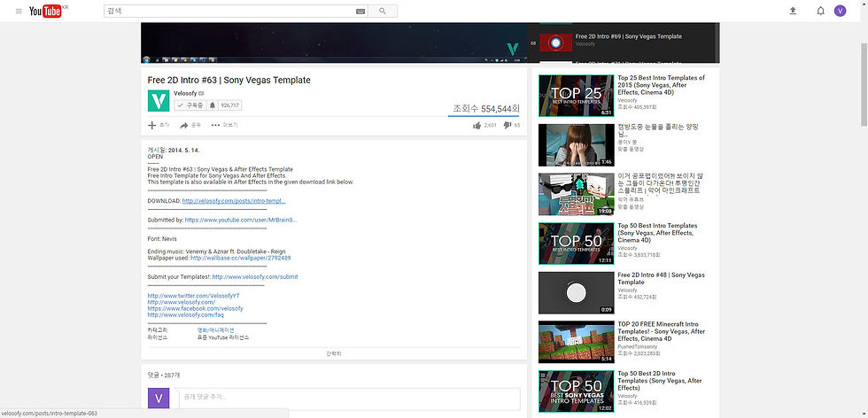Open Velosofy channel logo avatar
The image size is (868, 418).
click(159, 101)
